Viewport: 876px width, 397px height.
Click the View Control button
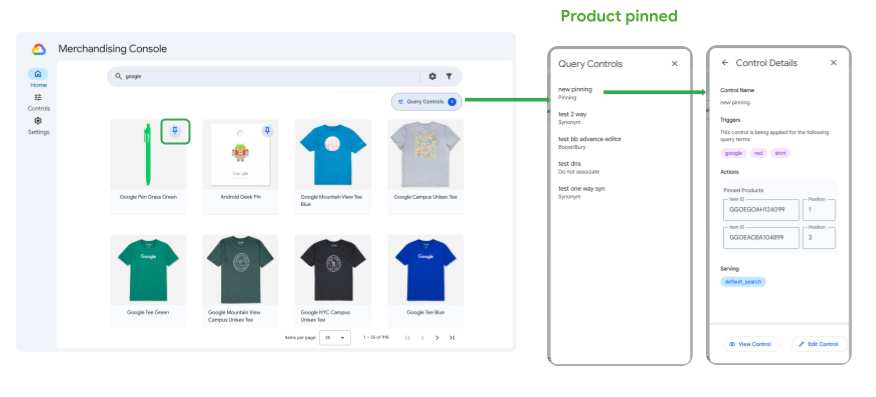(x=751, y=344)
